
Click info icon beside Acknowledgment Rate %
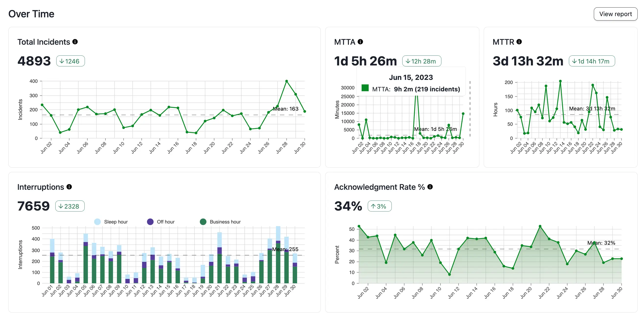coord(430,187)
